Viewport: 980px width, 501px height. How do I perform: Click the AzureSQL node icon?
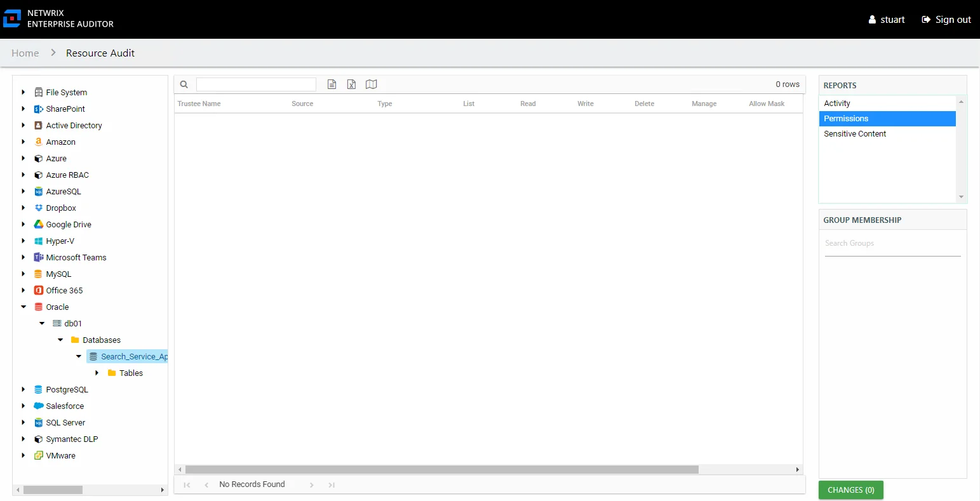[39, 191]
